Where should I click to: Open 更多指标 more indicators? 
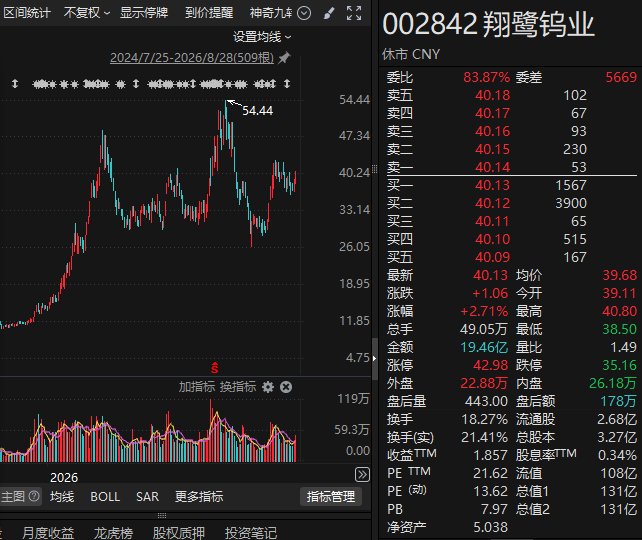click(x=199, y=497)
